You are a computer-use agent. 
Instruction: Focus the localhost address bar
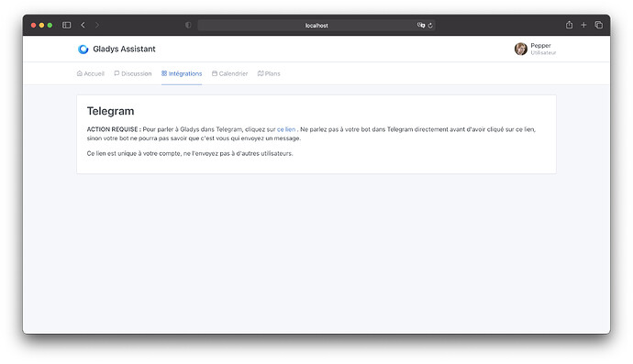[316, 25]
